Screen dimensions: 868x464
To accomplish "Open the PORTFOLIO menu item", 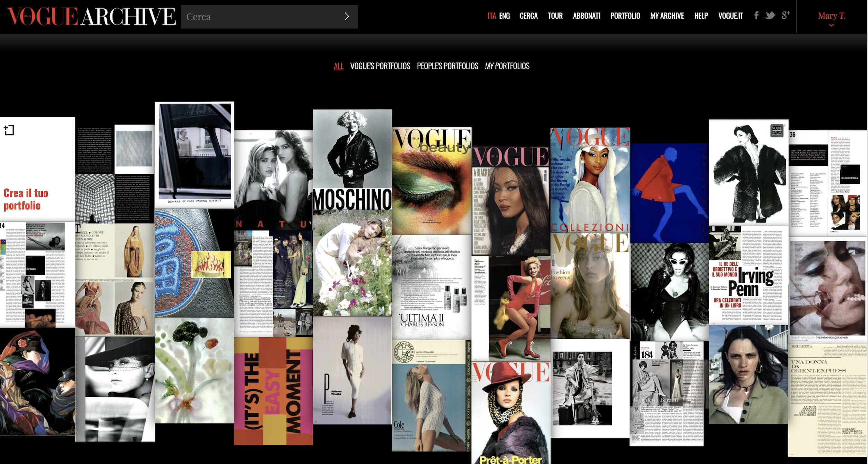I will (625, 16).
